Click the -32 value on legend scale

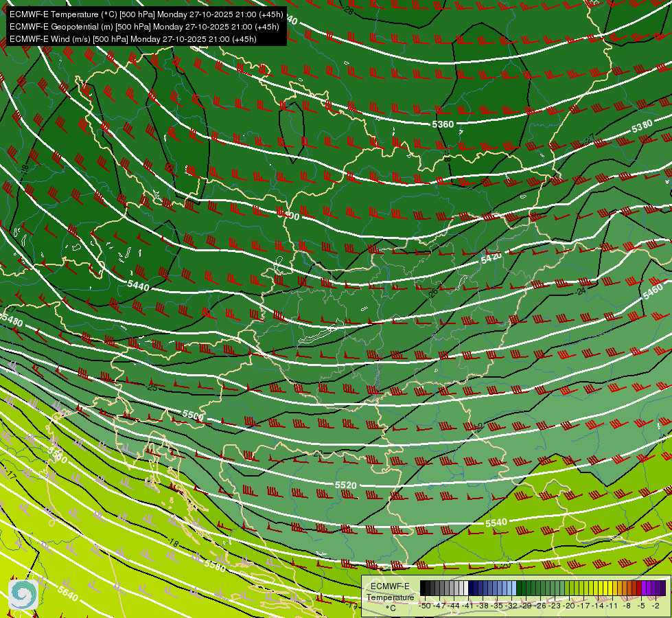512,606
